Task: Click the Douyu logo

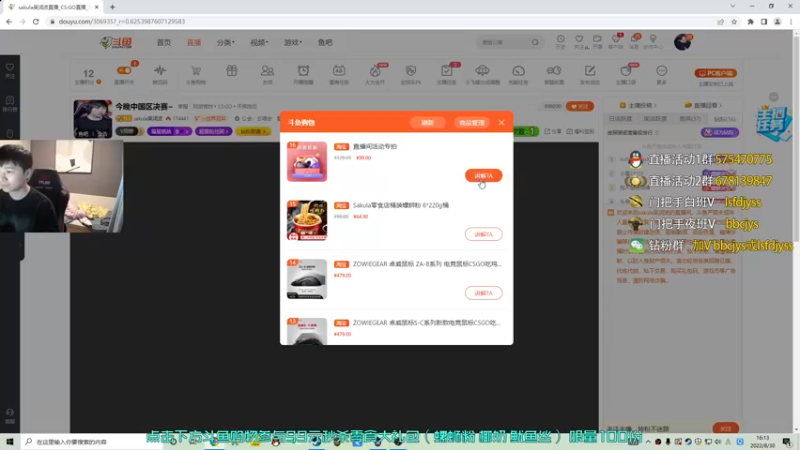Action: [x=116, y=42]
